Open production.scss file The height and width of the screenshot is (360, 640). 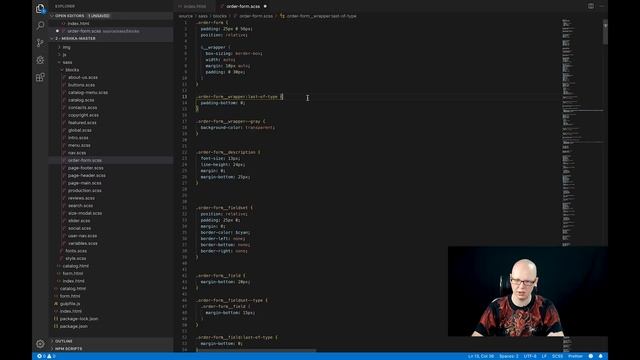(84, 191)
